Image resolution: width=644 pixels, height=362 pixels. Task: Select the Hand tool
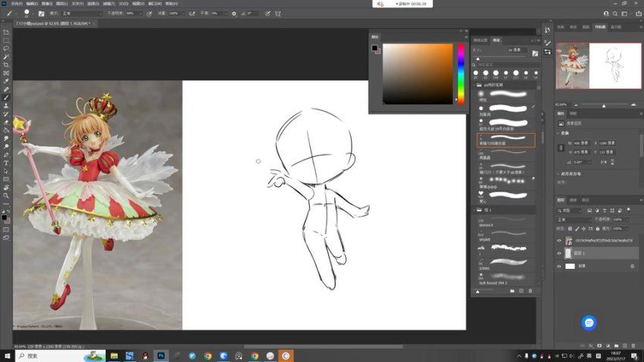point(6,188)
